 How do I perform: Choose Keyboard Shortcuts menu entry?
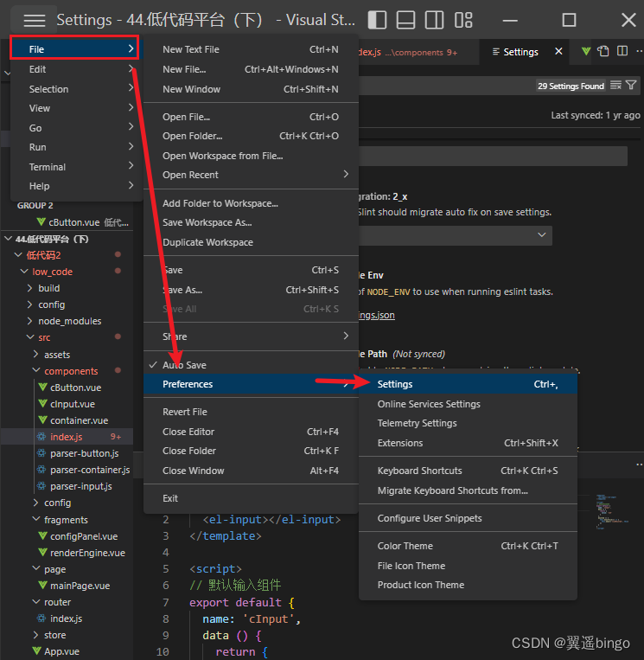[x=468, y=471]
